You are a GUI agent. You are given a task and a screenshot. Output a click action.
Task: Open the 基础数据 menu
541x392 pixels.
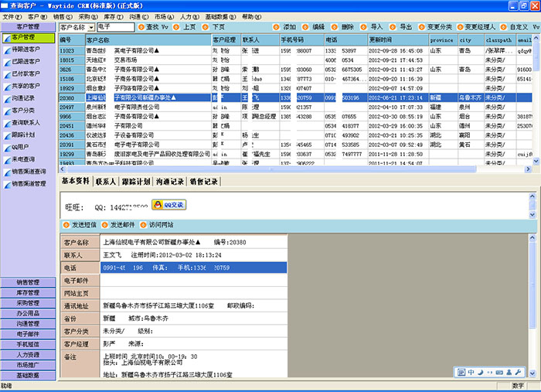point(222,16)
